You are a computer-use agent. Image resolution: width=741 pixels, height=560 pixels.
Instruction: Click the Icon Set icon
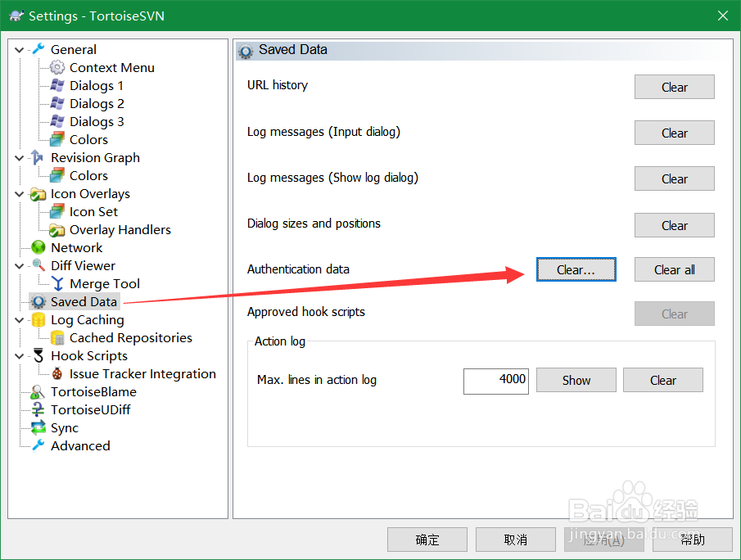point(57,212)
